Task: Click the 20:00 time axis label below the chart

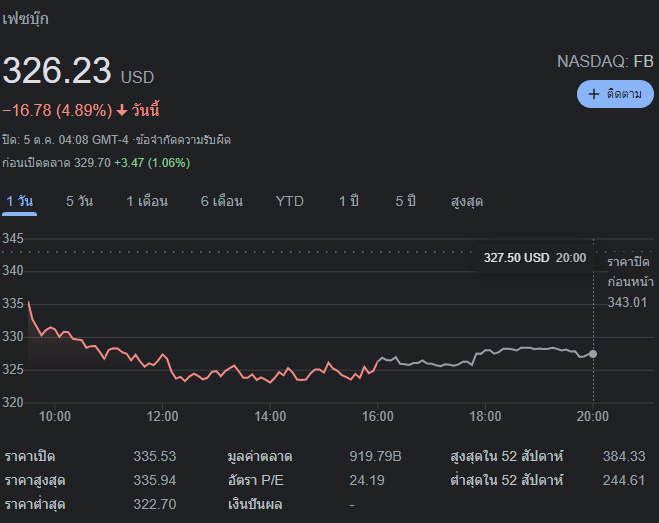Action: 593,416
